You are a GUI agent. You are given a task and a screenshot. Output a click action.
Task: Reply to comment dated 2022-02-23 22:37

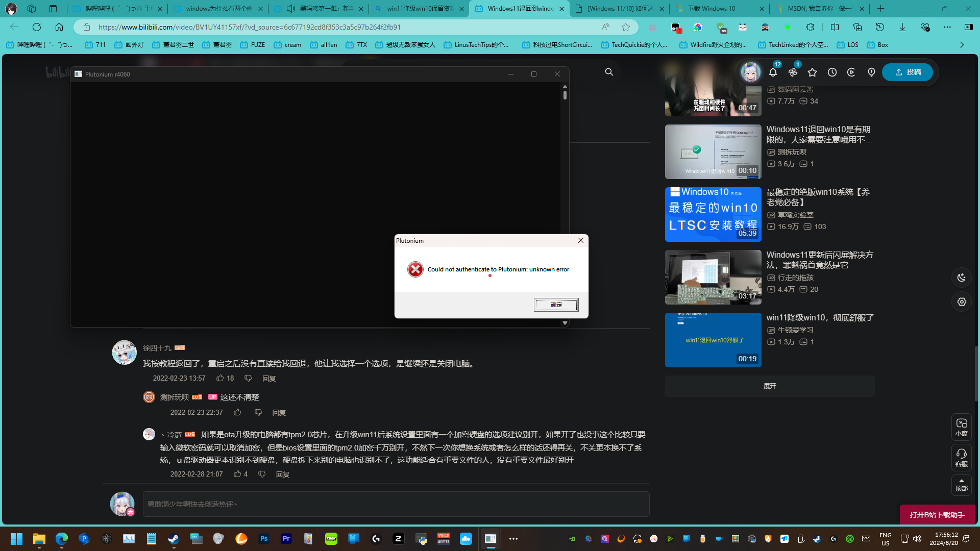[x=279, y=413]
